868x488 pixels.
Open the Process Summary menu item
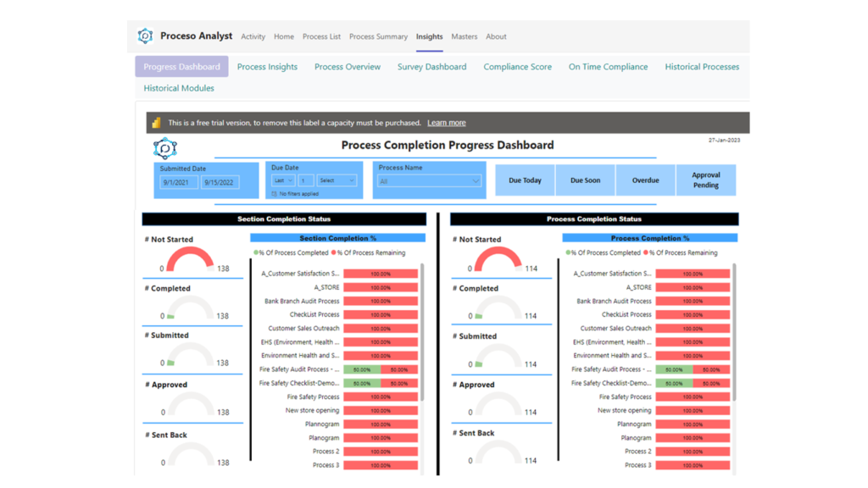point(378,36)
